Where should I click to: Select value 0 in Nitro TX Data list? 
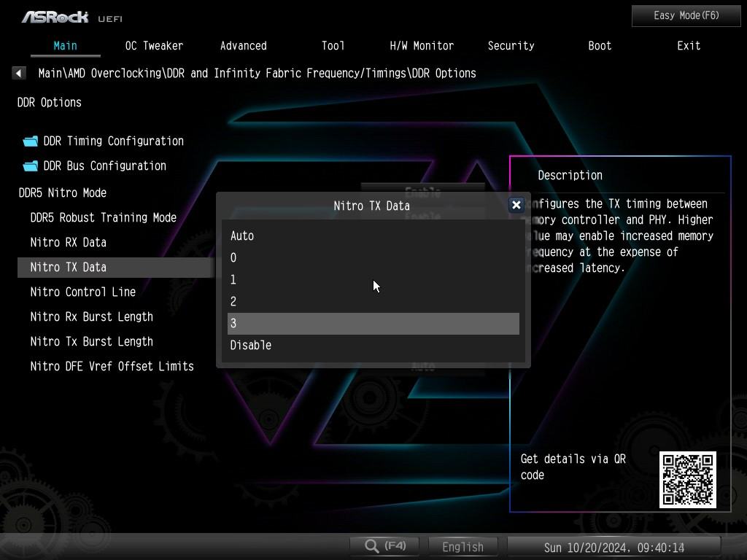coord(373,257)
